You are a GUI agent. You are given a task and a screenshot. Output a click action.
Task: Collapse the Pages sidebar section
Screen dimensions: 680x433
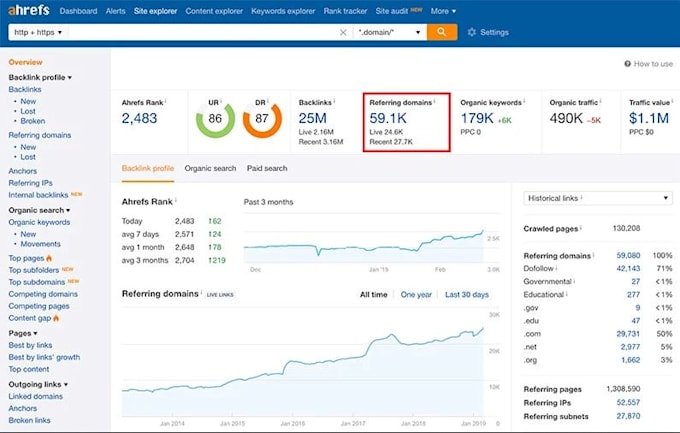point(23,333)
